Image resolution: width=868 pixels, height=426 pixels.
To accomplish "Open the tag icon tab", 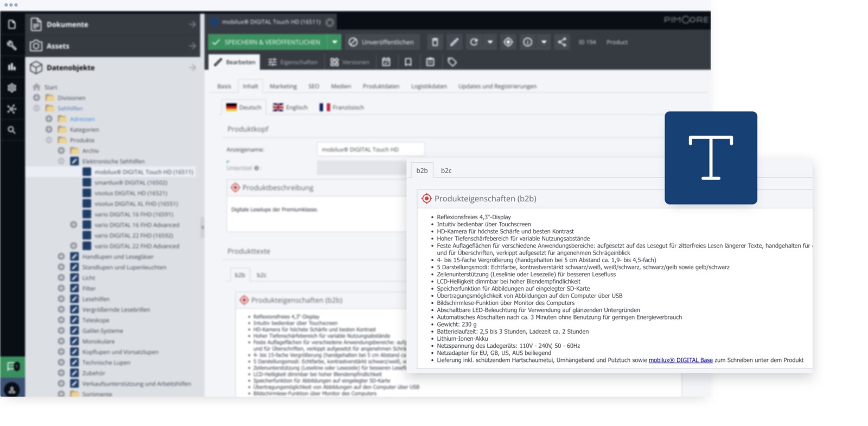I will (452, 62).
